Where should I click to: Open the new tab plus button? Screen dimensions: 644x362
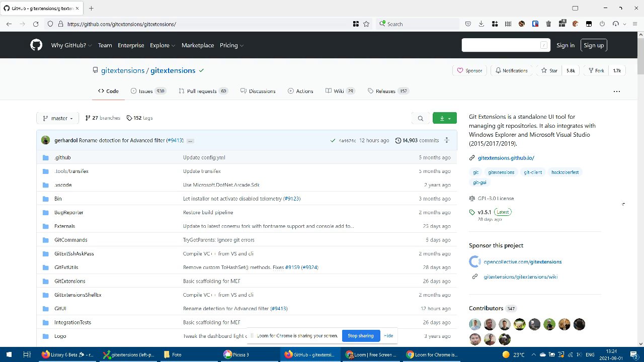[x=91, y=8]
